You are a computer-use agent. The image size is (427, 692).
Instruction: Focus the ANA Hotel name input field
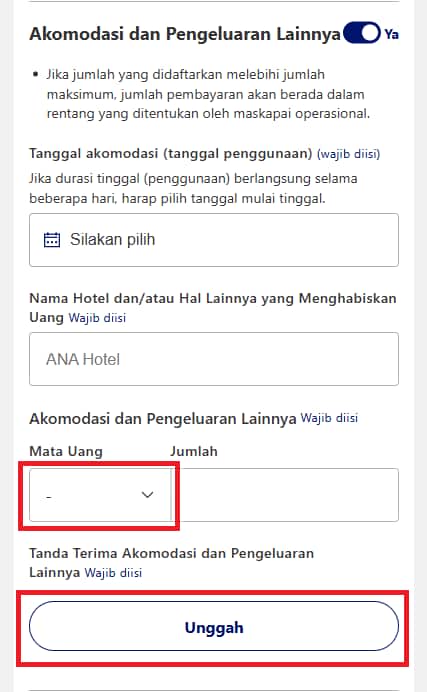[214, 359]
